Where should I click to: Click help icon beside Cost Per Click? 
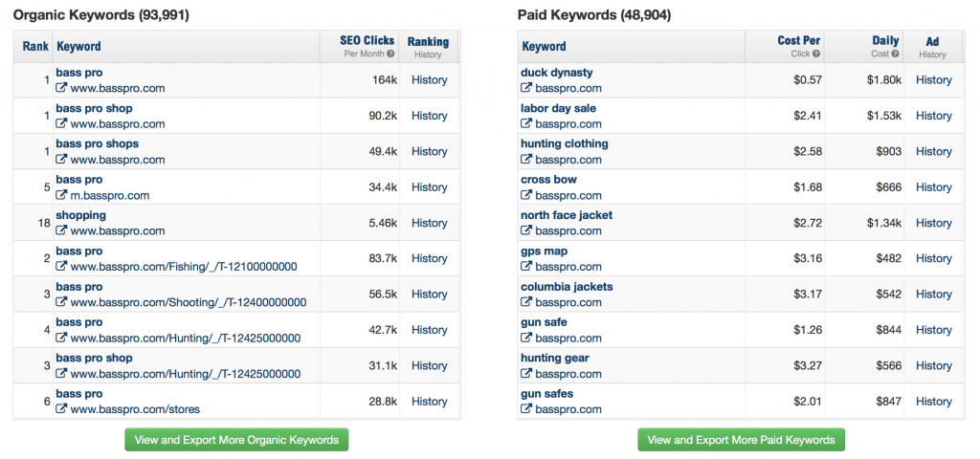tap(816, 54)
